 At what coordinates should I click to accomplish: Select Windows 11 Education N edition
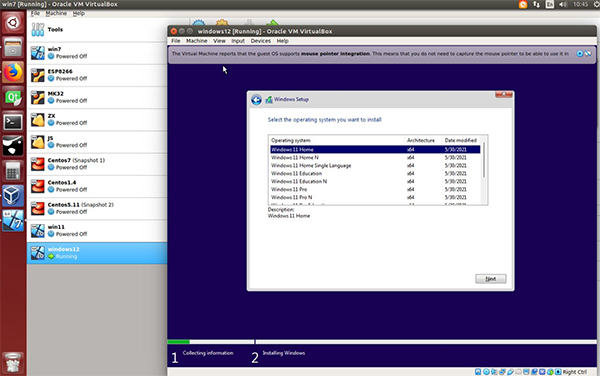(x=375, y=182)
